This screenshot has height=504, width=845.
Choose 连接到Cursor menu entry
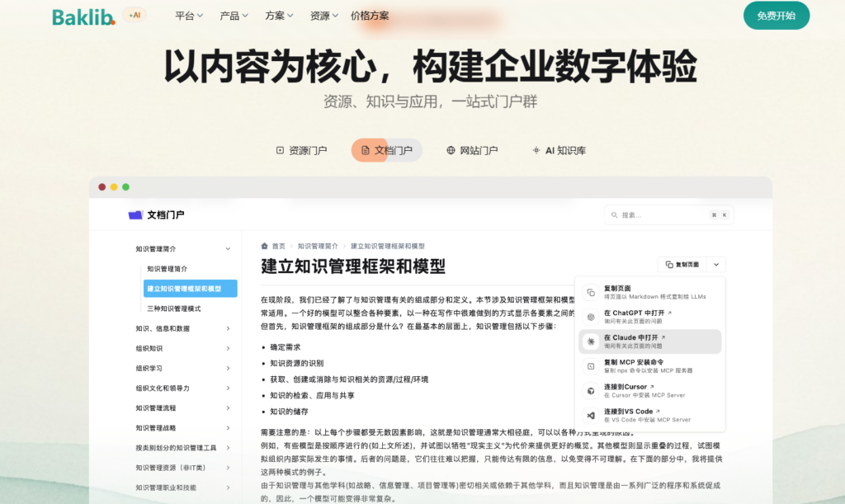[650, 391]
